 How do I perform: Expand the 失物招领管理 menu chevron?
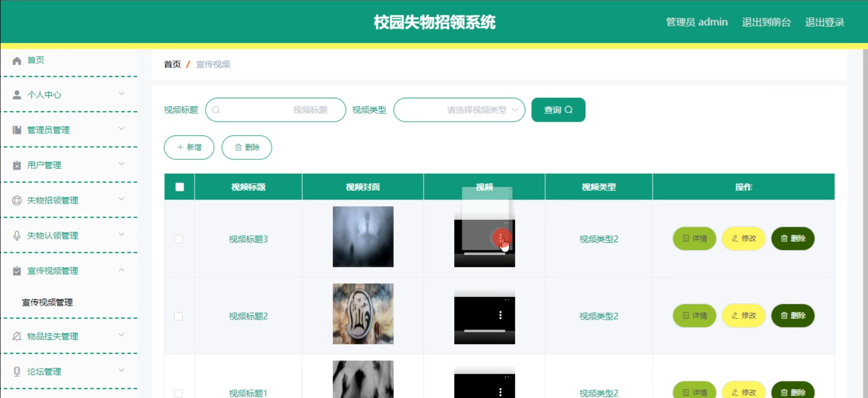coord(122,199)
